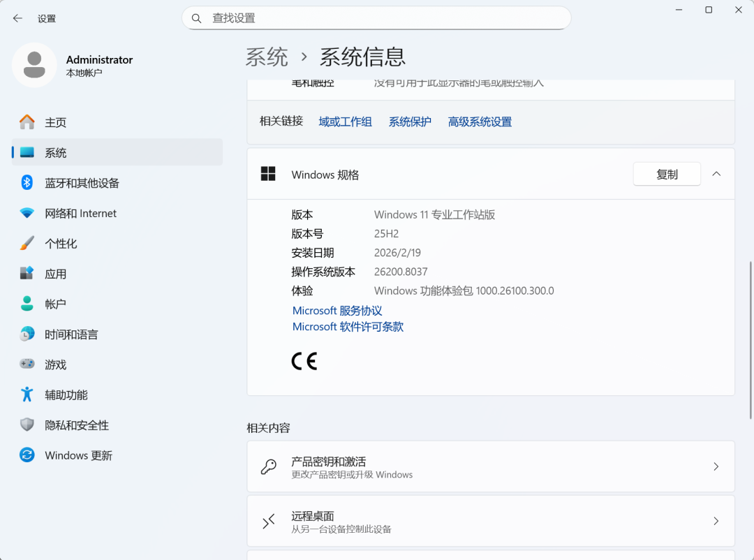
Task: Click the Windows Update refresh icon
Action: point(27,455)
